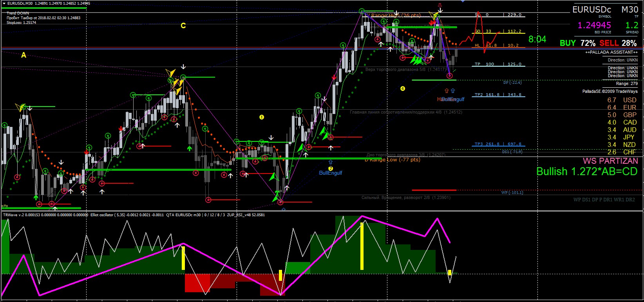The height and width of the screenshot is (302, 644).
Task: Select the Сильный. Вращение, разворот 2/8 label
Action: (x=406, y=198)
